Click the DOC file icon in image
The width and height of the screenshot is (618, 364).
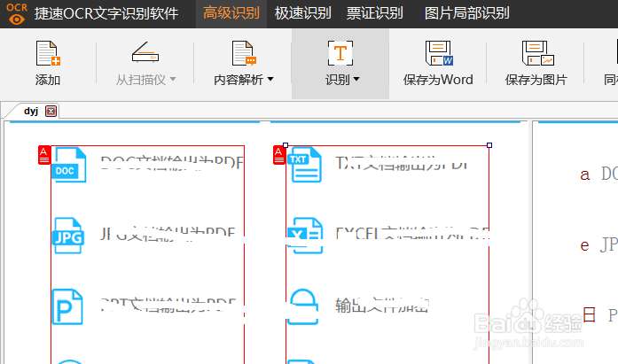tap(69, 165)
